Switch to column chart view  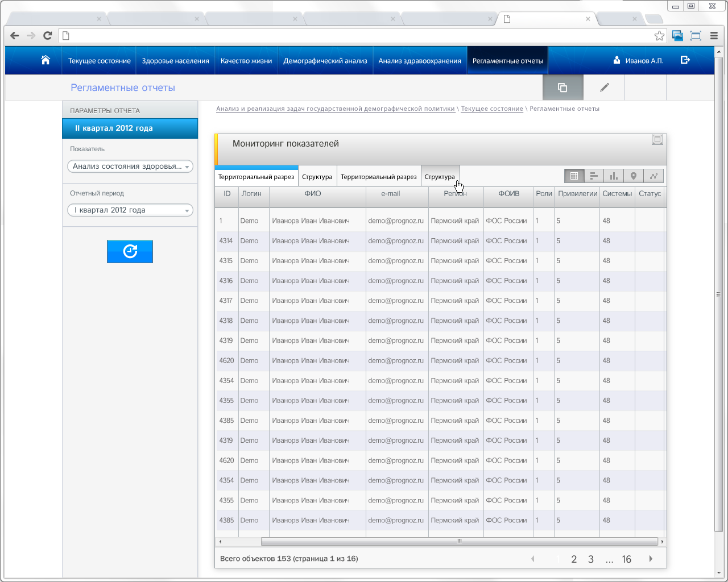click(x=614, y=176)
